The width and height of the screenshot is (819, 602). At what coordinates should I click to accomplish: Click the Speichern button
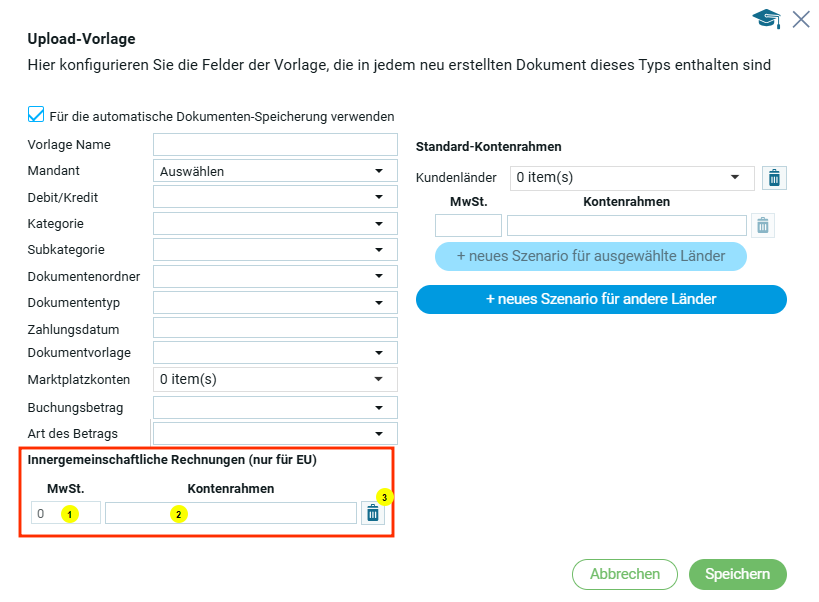click(737, 574)
